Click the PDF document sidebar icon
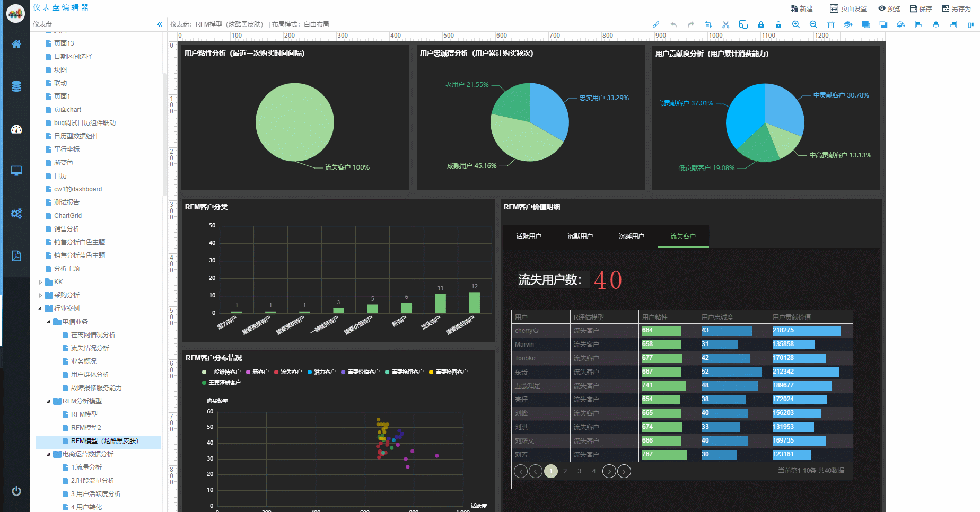Image resolution: width=980 pixels, height=512 pixels. click(x=16, y=256)
